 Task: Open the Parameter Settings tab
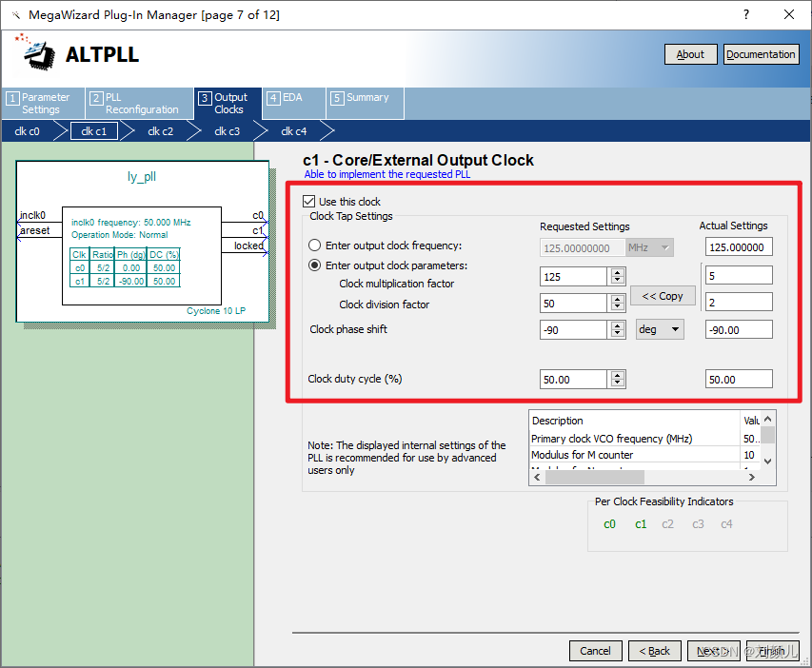coord(43,103)
